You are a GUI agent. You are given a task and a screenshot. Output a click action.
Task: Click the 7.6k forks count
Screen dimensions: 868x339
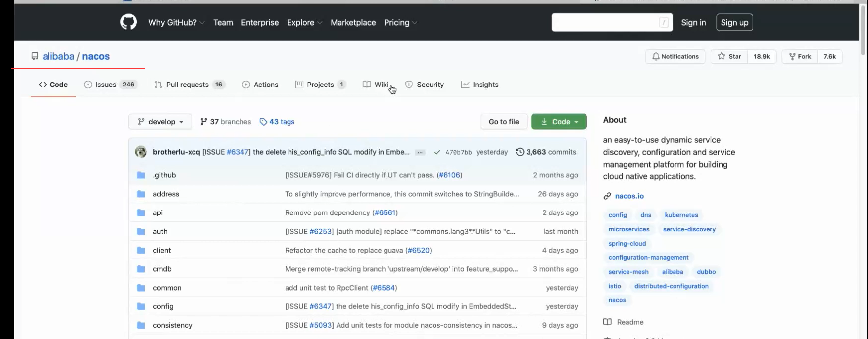830,56
